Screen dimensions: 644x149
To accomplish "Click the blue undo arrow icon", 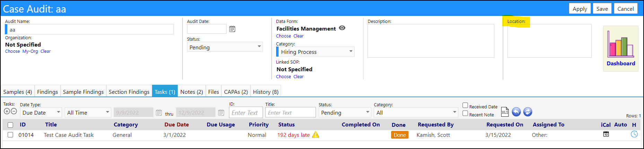I will pos(516,112).
